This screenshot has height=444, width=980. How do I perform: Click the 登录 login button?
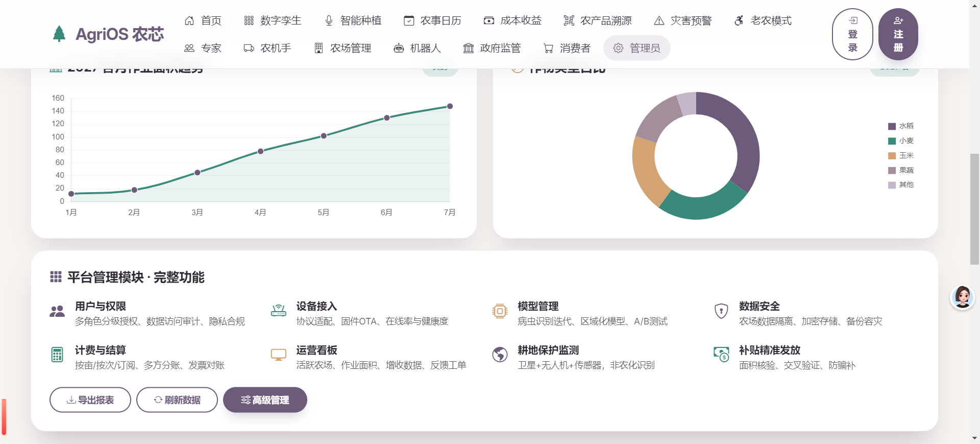pyautogui.click(x=852, y=34)
